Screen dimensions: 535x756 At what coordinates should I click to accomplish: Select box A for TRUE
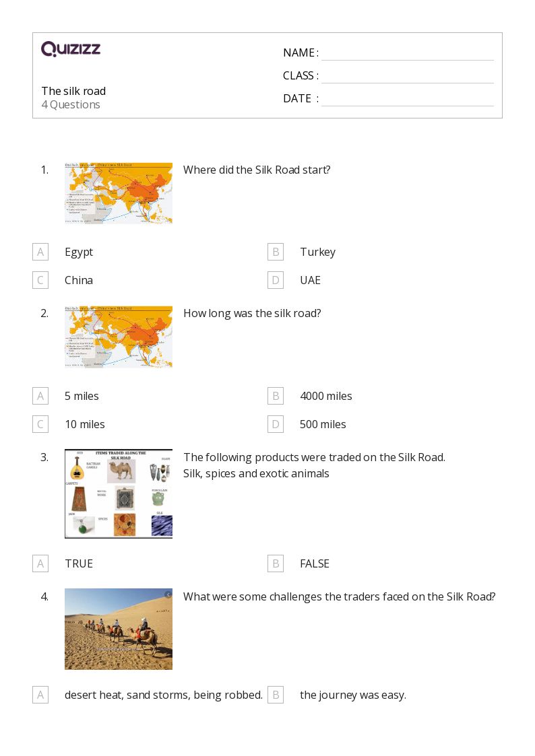point(40,563)
